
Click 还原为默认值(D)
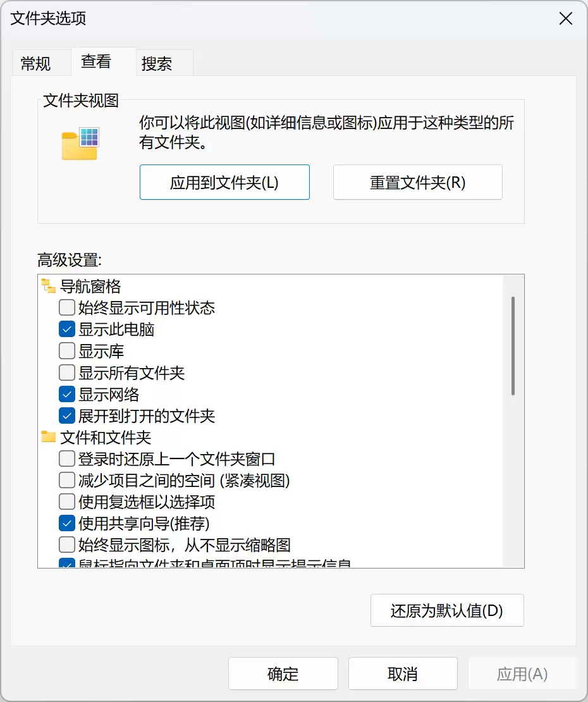447,610
